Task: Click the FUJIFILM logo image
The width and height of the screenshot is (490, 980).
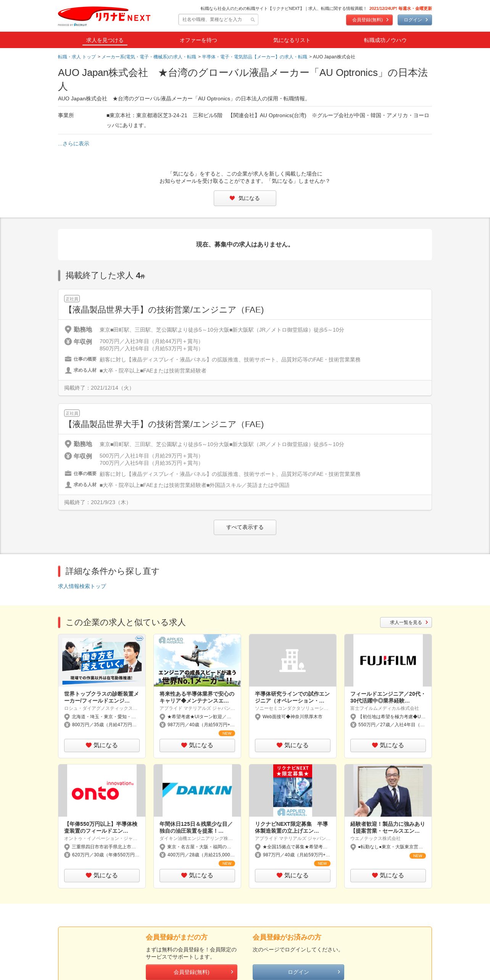Action: point(388,660)
